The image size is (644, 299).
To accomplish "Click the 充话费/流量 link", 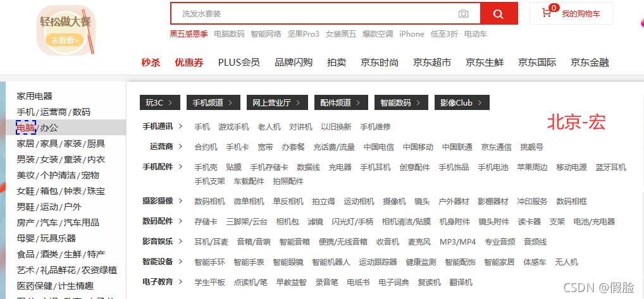I will click(334, 147).
